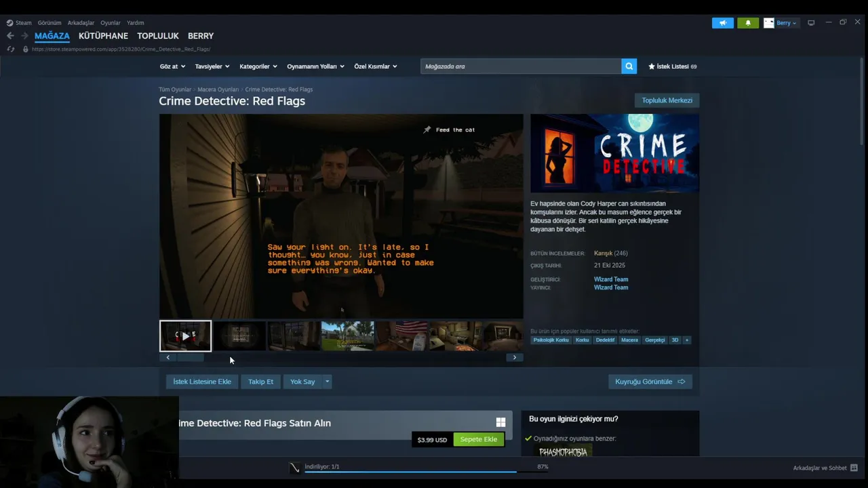Click the Yok Say button

[302, 382]
